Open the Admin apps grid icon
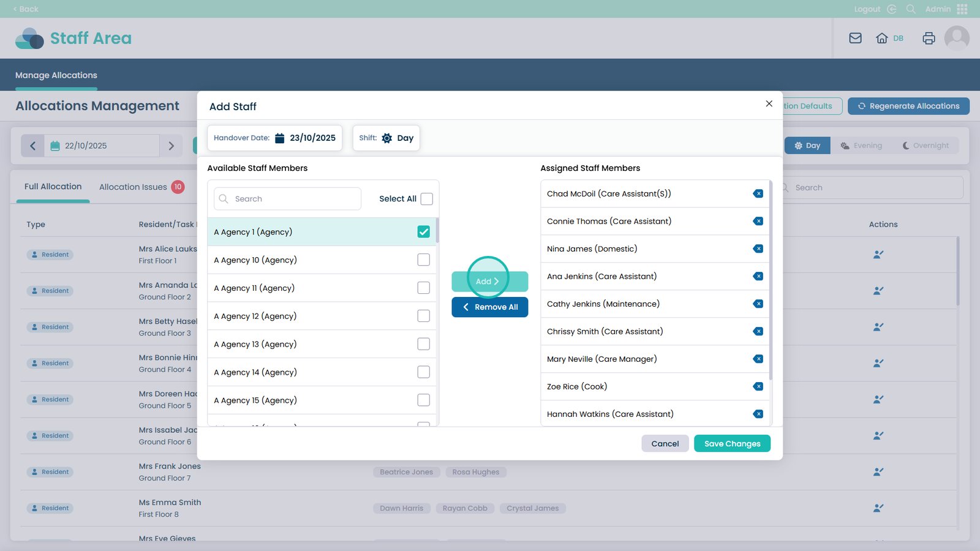980x551 pixels. (962, 9)
